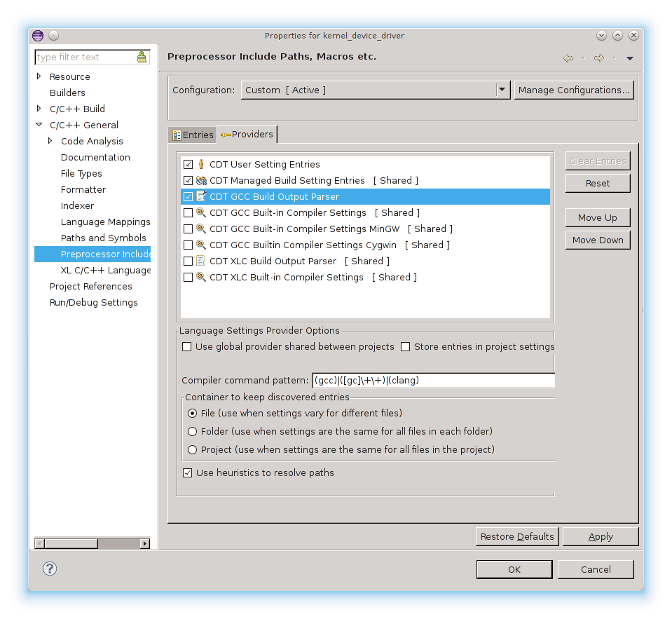Click the type filter text field
This screenshot has width=672, height=619.
coord(85,57)
